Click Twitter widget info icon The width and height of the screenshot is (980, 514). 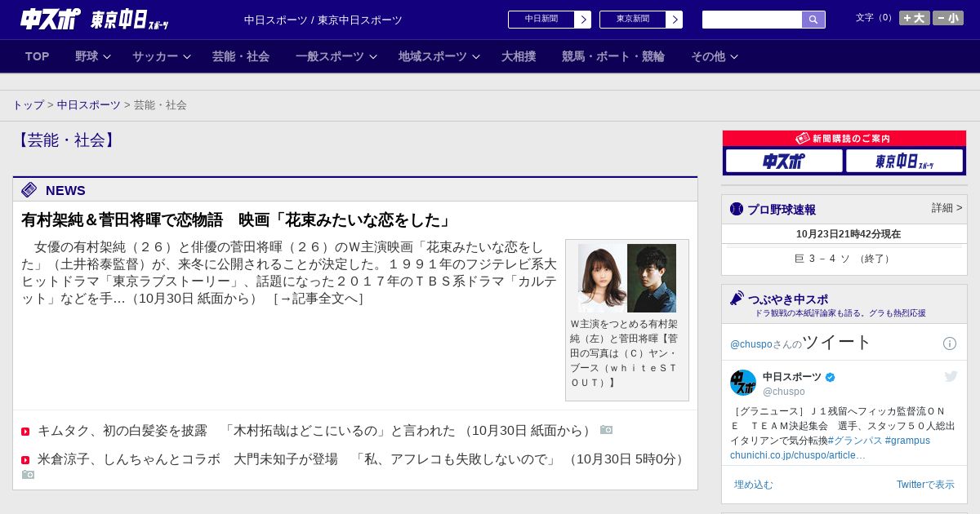click(x=950, y=343)
